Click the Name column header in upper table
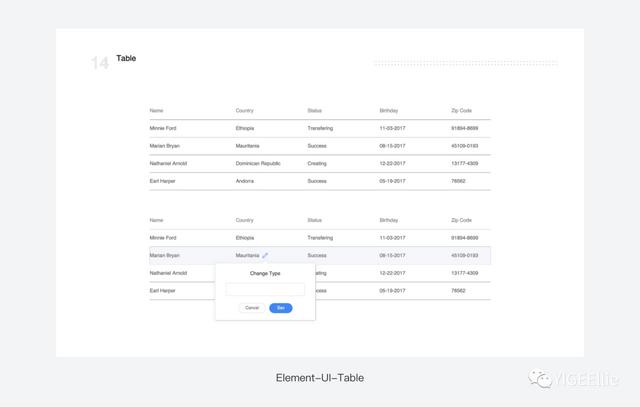The width and height of the screenshot is (640, 407). 156,111
